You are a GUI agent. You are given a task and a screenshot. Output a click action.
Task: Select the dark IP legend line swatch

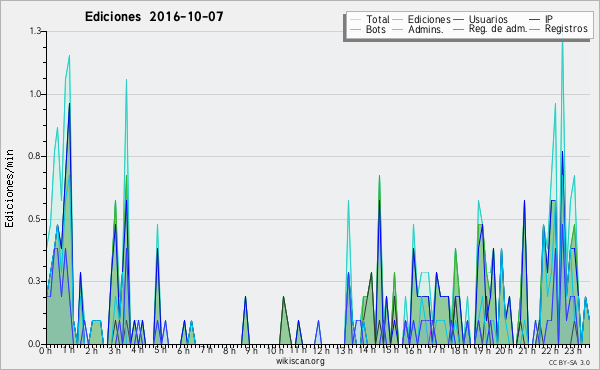point(535,20)
